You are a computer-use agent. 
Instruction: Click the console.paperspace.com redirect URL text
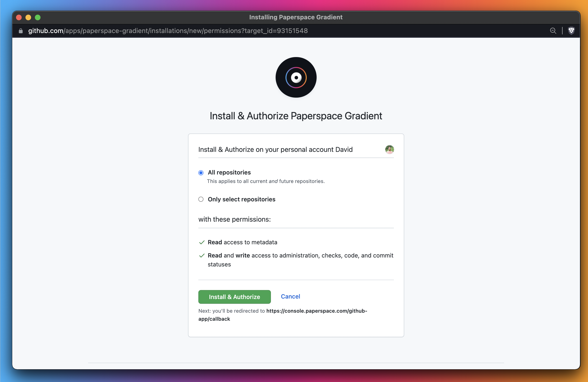point(283,315)
